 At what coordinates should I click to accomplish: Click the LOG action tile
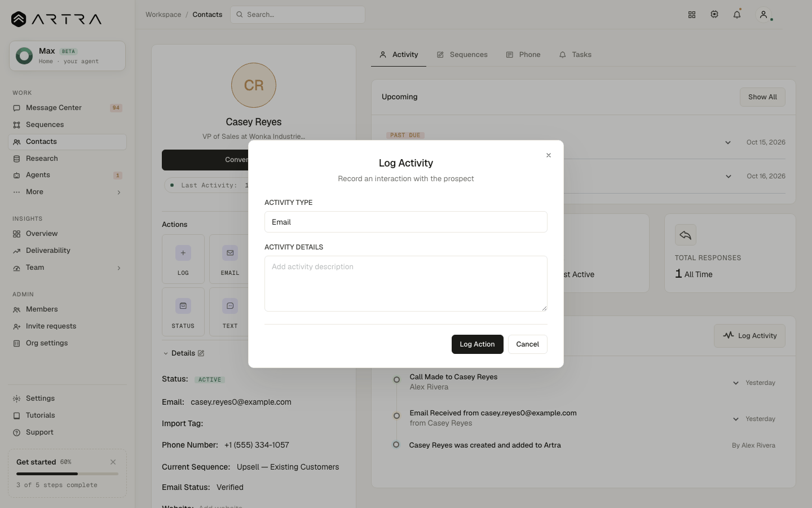(183, 259)
